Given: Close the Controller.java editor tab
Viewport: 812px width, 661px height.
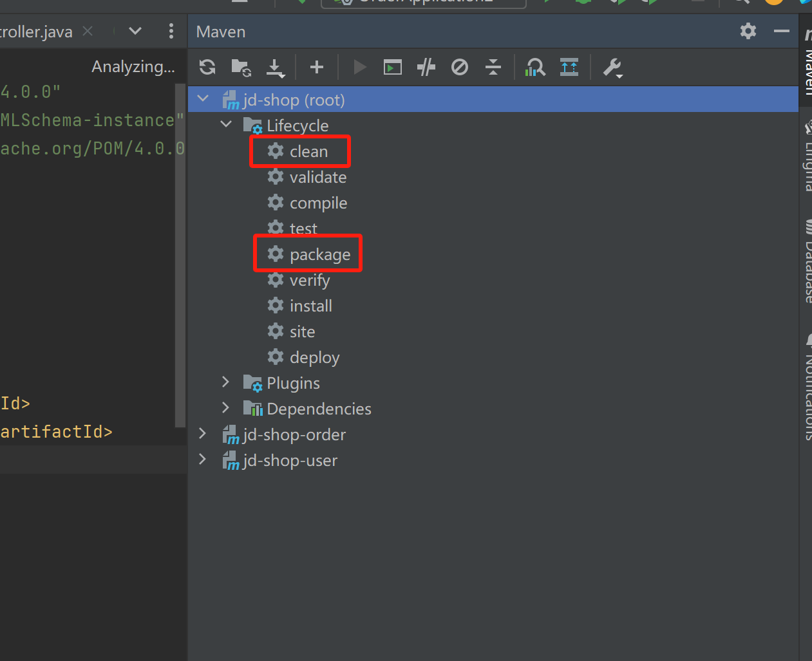Looking at the screenshot, I should tap(88, 31).
